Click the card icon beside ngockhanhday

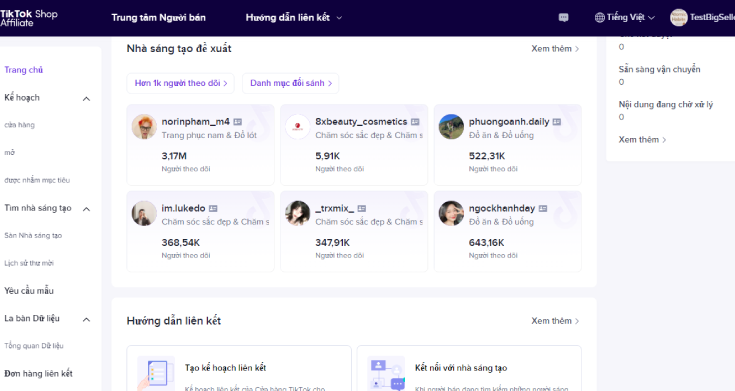coord(543,208)
